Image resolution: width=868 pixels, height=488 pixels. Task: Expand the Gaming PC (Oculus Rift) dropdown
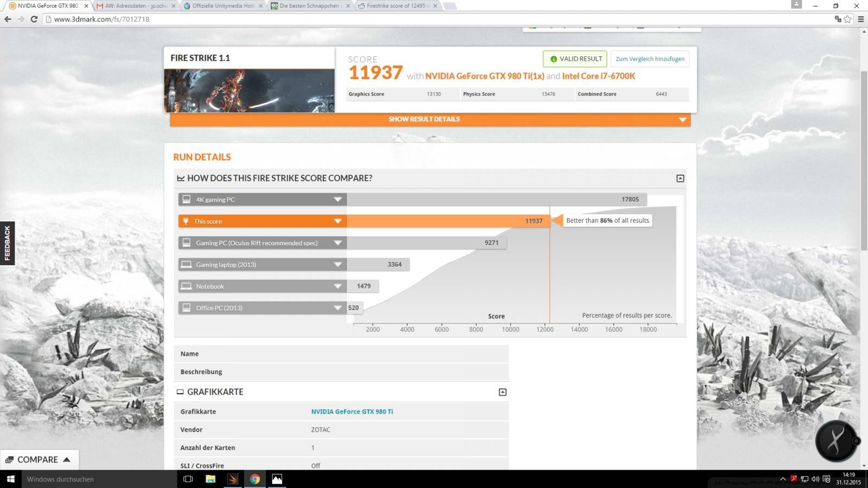[337, 243]
